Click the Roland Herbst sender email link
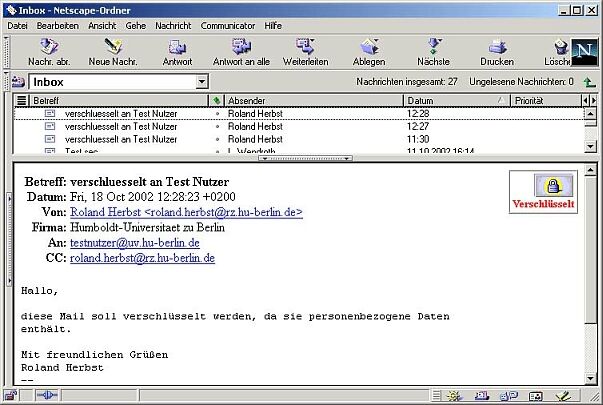Screen dimensions: 603x405 click(186, 213)
